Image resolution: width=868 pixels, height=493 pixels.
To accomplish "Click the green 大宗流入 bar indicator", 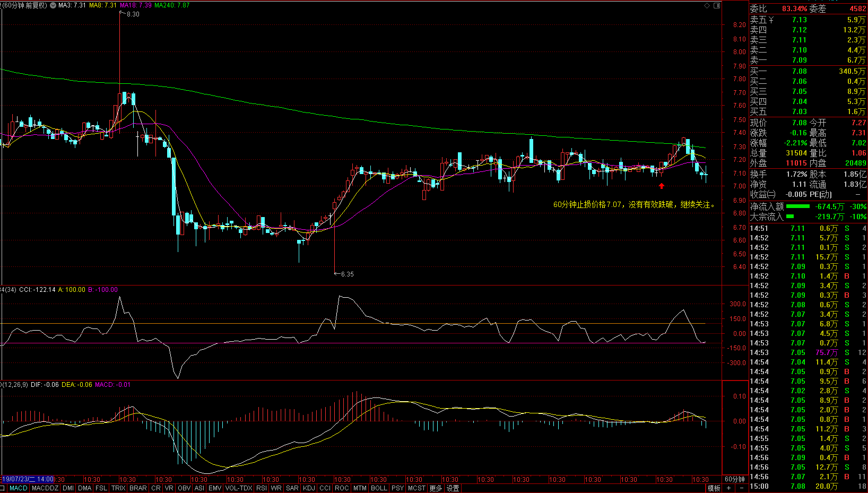I will click(790, 217).
